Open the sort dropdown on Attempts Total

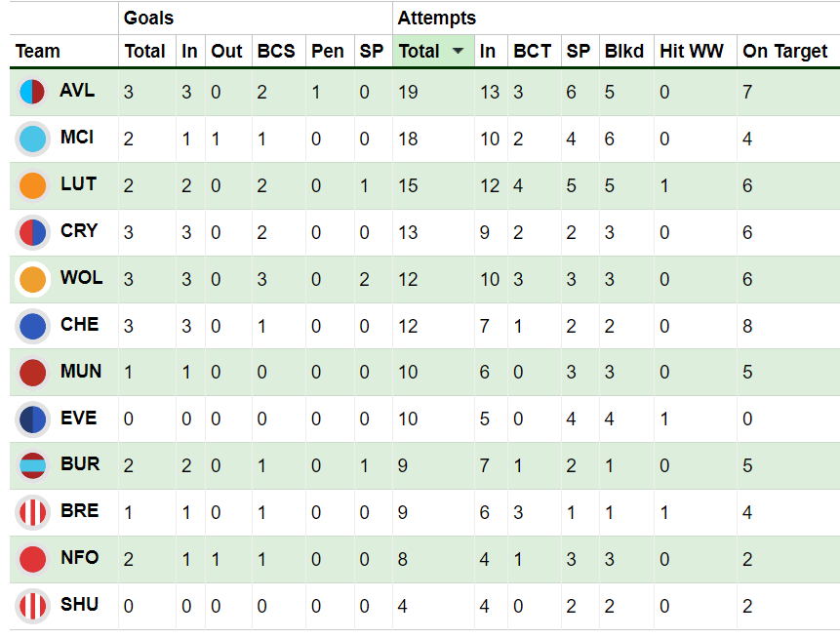pyautogui.click(x=459, y=51)
